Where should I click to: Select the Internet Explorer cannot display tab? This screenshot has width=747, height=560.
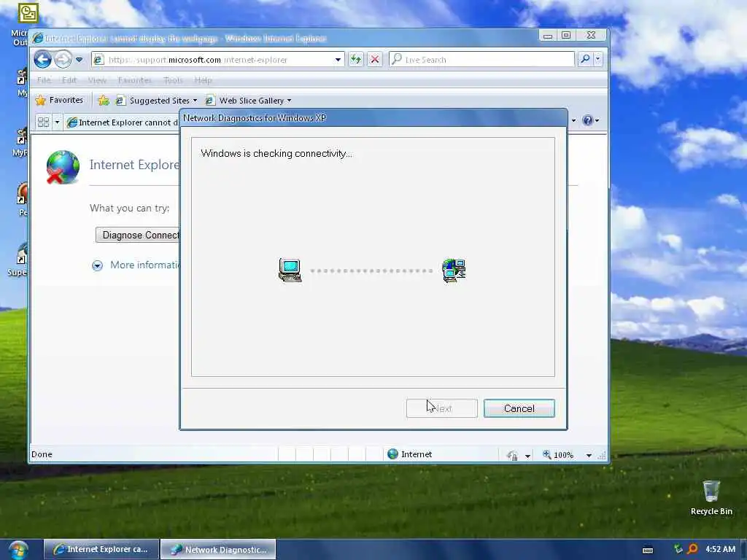tap(122, 122)
